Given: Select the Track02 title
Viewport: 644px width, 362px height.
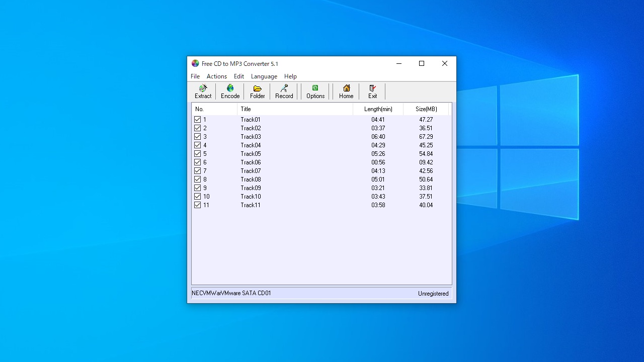Looking at the screenshot, I should (251, 128).
